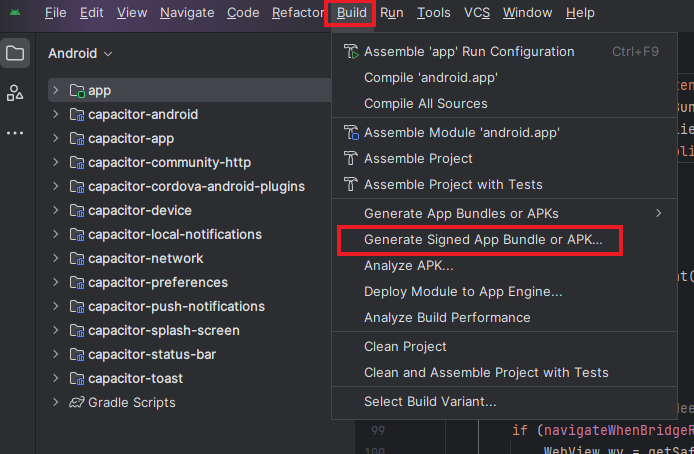Expand the Gradle Scripts tree node
This screenshot has height=454, width=694.
[x=56, y=403]
